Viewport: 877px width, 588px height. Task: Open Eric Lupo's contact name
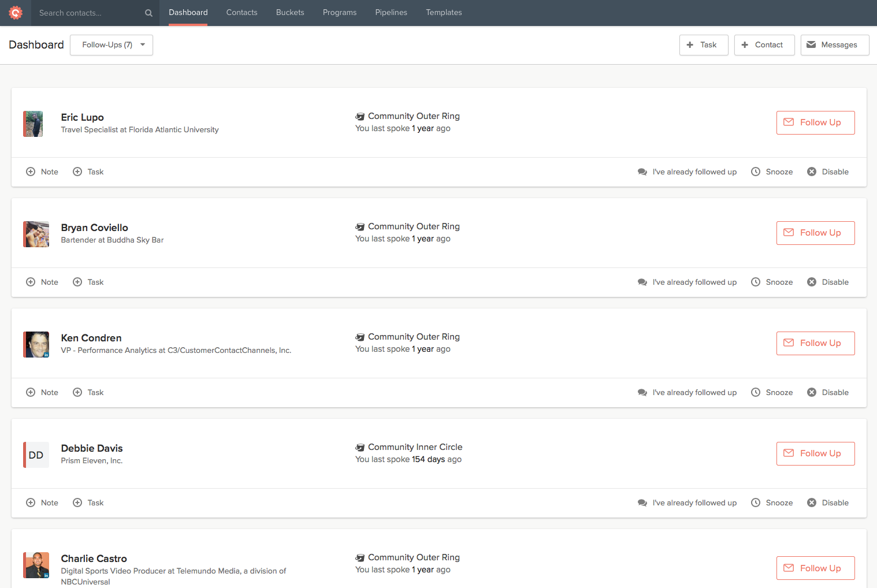[x=83, y=117]
